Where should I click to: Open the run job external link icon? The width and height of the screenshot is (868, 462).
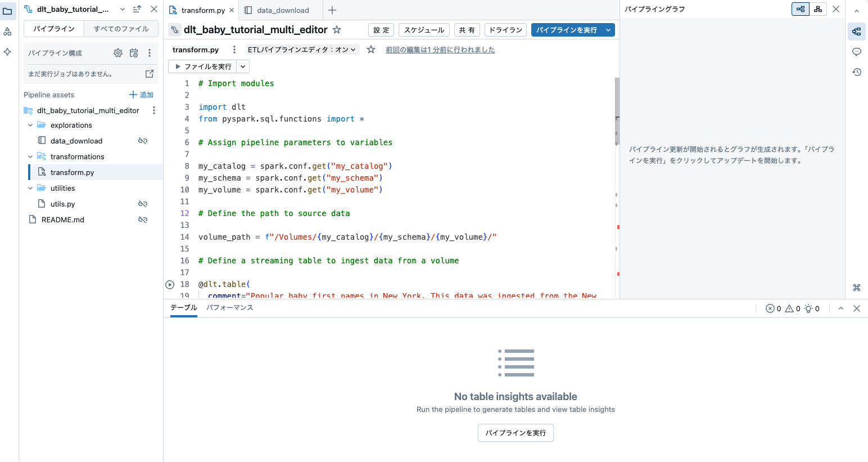coord(149,73)
